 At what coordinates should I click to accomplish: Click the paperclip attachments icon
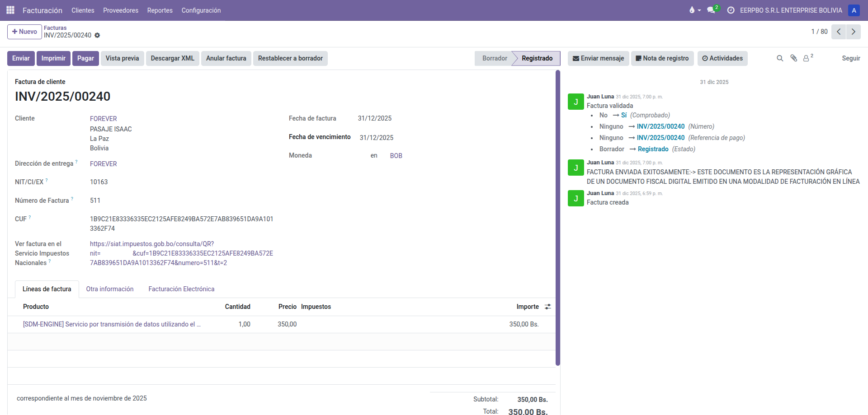point(793,58)
